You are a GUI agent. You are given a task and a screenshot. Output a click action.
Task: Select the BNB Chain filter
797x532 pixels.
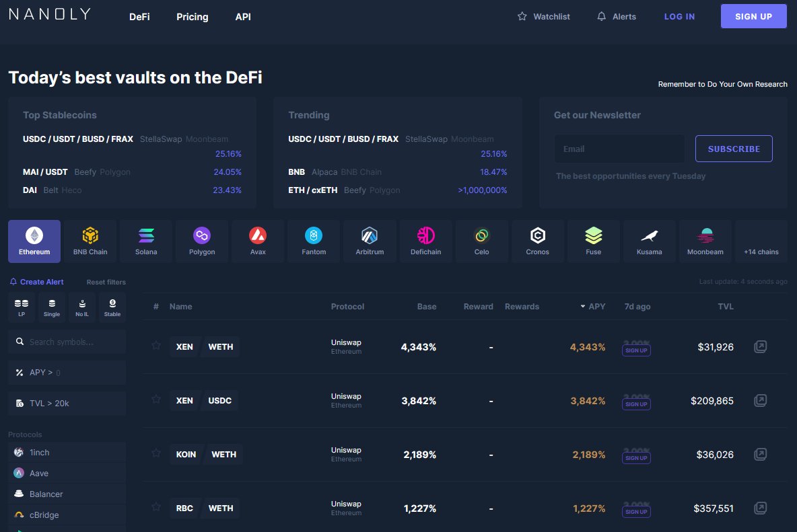(x=90, y=241)
